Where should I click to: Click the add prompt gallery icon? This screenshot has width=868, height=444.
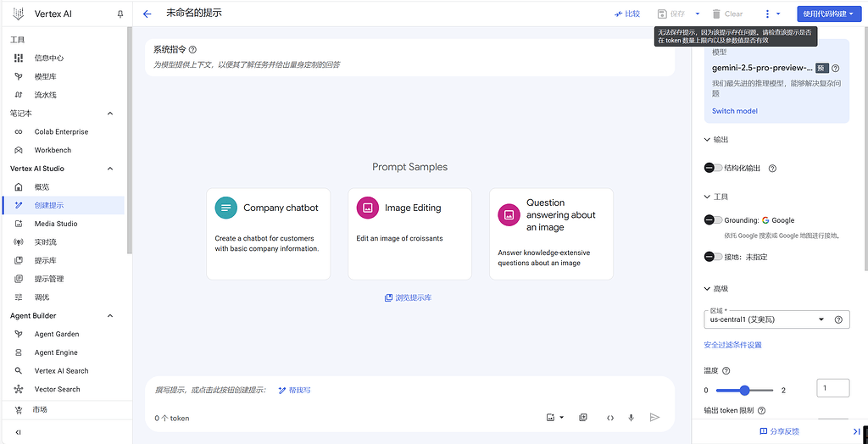pos(583,418)
